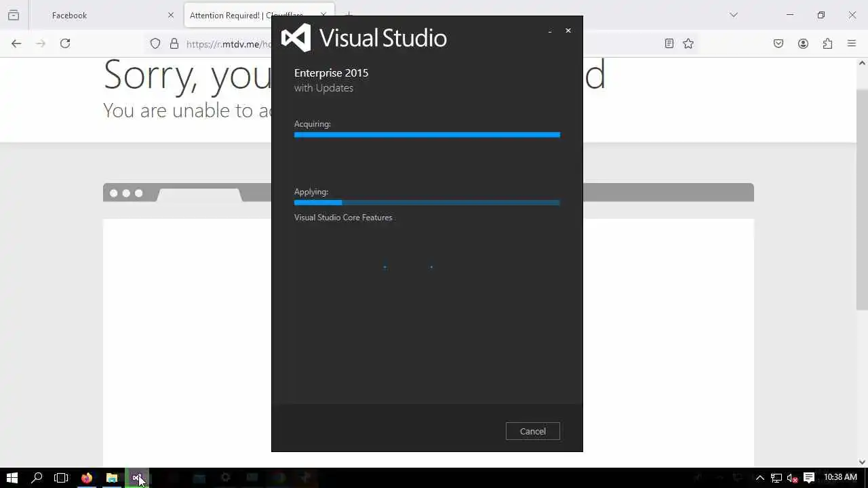Minimize the Visual Studio installer window

(x=549, y=31)
